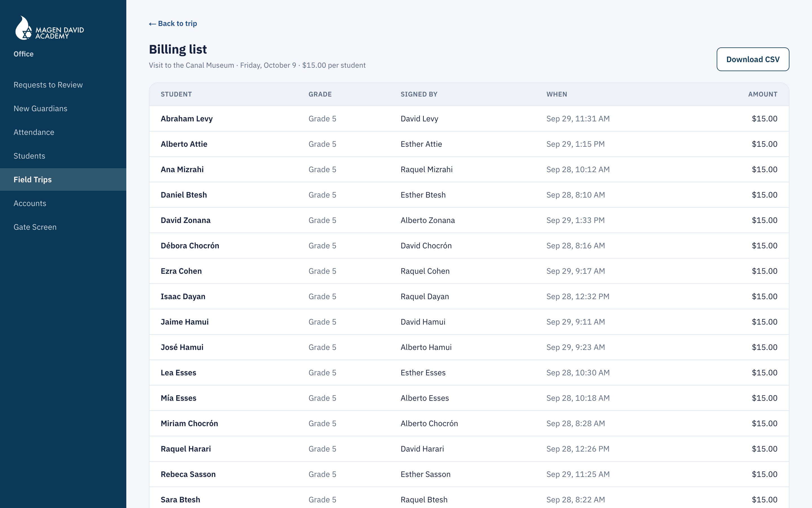Select student Sara Btesh

click(180, 500)
